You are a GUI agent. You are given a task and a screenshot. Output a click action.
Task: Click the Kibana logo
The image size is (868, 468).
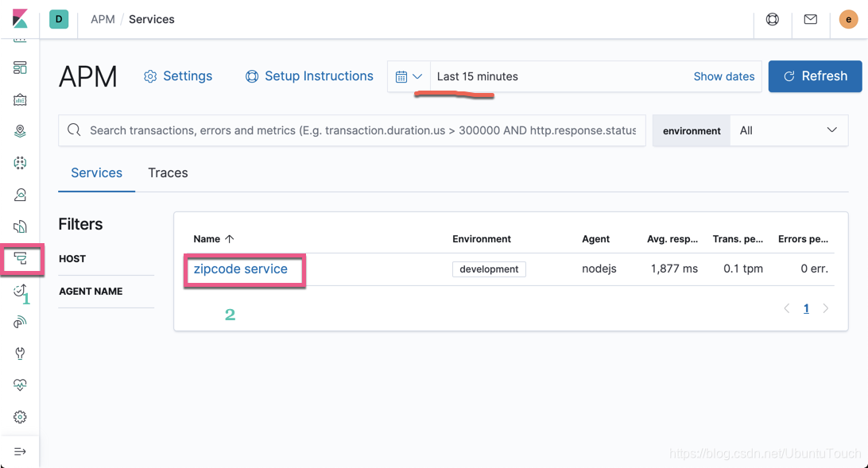click(x=20, y=19)
